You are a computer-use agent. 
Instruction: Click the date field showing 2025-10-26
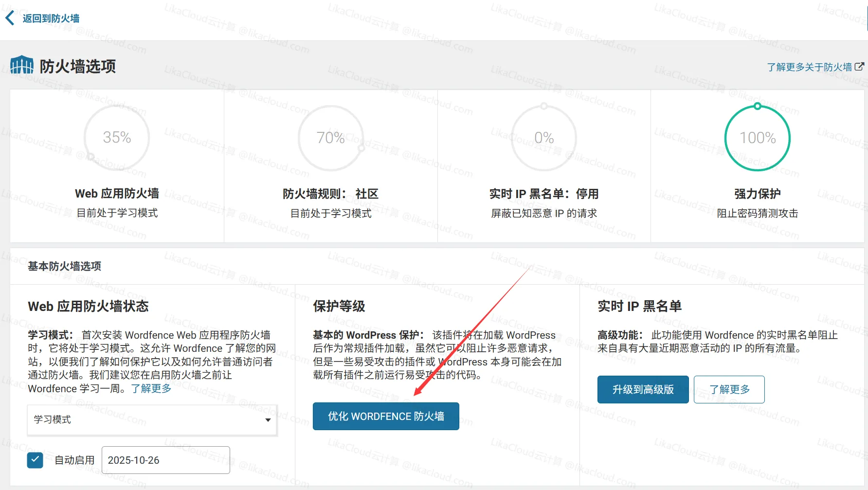click(x=165, y=460)
